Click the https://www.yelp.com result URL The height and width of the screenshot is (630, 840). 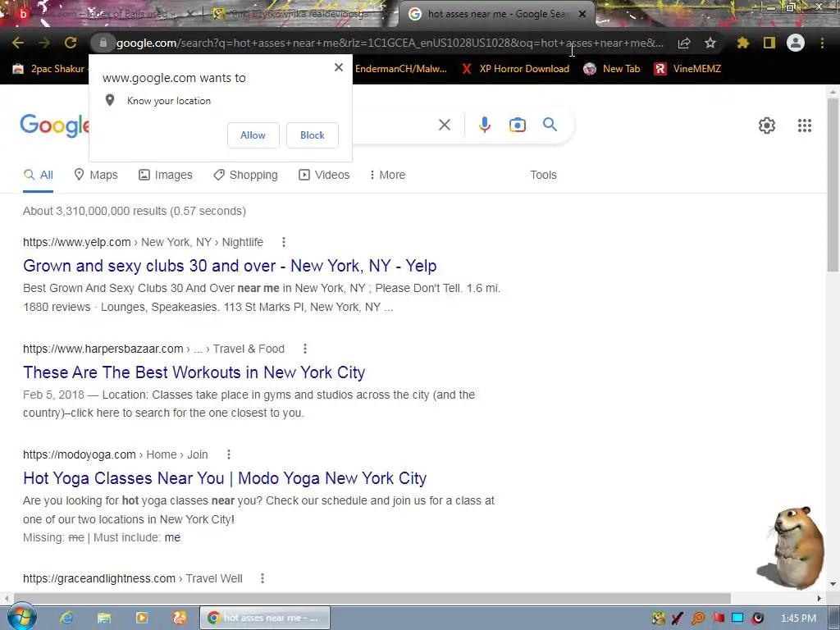click(76, 242)
